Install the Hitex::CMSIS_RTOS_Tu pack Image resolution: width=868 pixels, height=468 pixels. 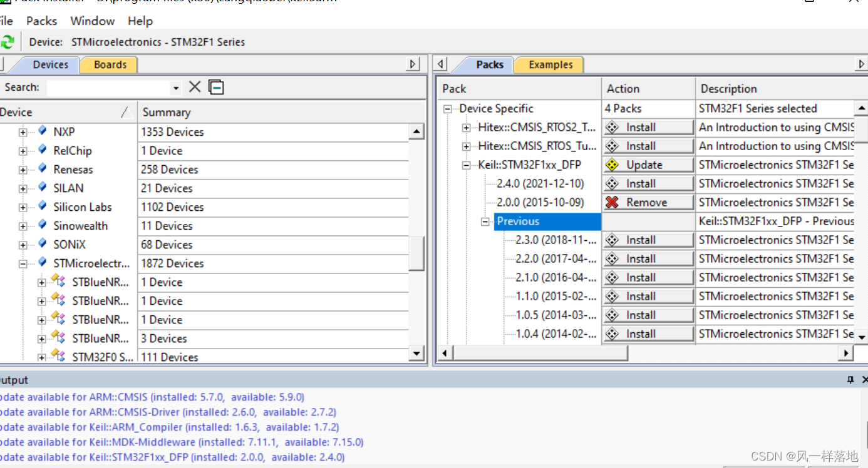tap(648, 146)
